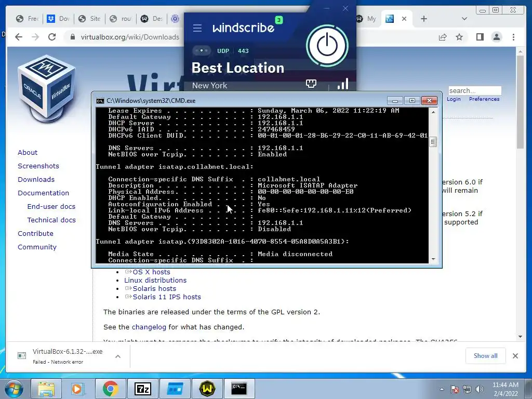
Task: Switch to the 'Site' tab
Action: click(90, 19)
